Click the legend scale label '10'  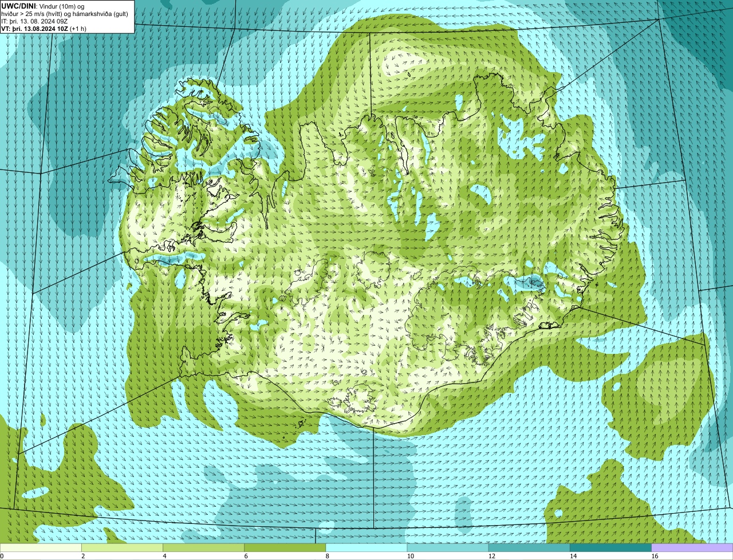(410, 556)
